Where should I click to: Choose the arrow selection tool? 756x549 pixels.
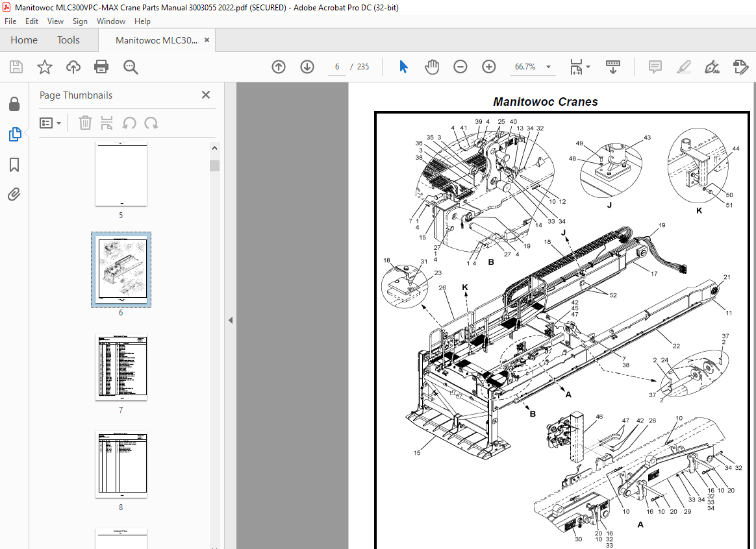pos(403,67)
